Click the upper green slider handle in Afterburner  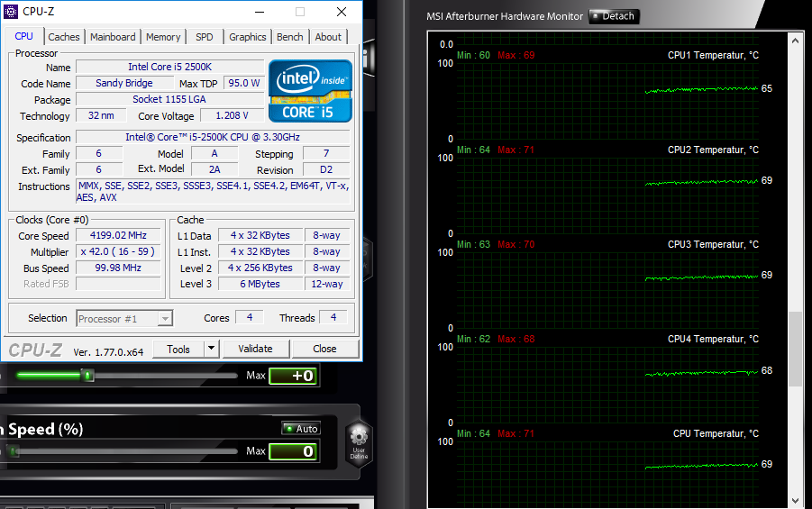point(88,376)
